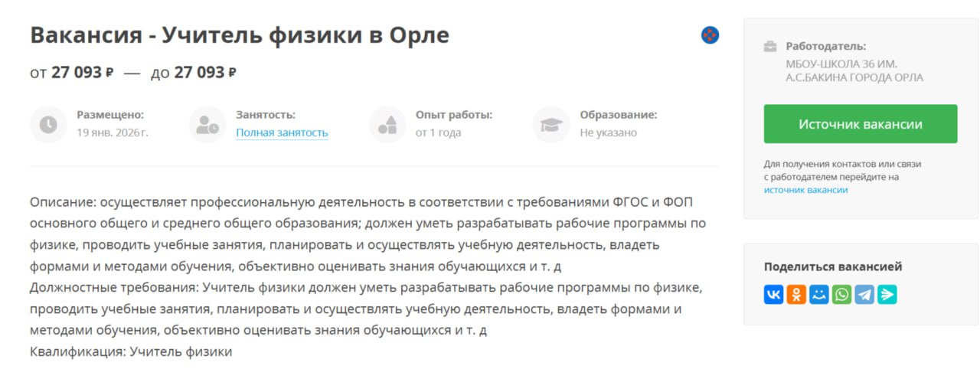Image resolution: width=980 pixels, height=379 pixels.
Task: Share the vacancy on VK
Action: point(773,295)
